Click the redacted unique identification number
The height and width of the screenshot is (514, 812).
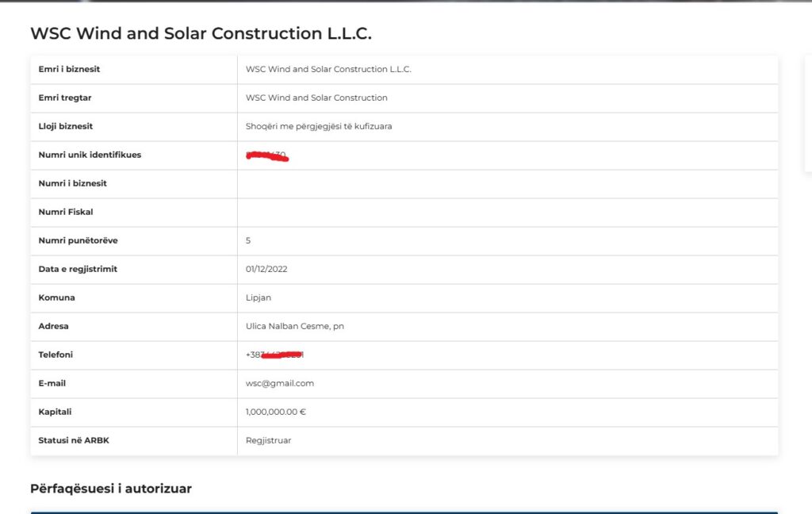pyautogui.click(x=267, y=155)
